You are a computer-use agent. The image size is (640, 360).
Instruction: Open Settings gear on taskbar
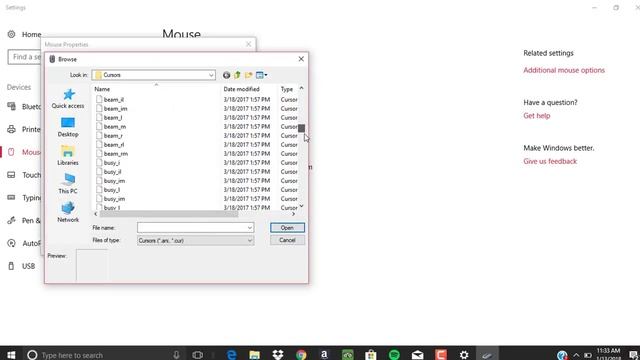click(x=464, y=355)
